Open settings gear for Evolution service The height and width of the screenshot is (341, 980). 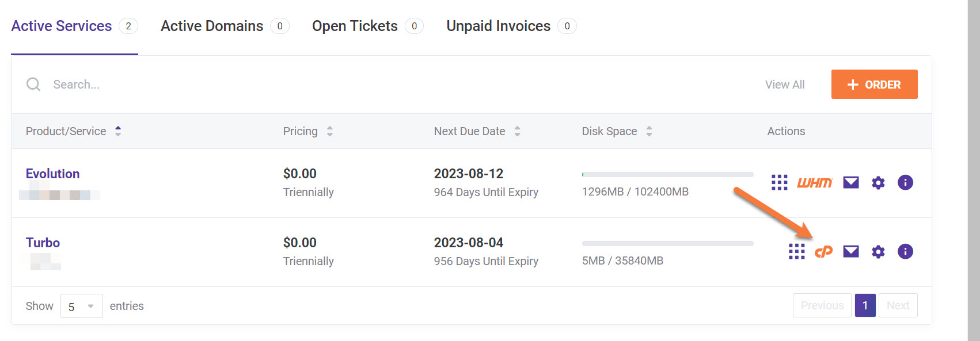click(x=878, y=183)
